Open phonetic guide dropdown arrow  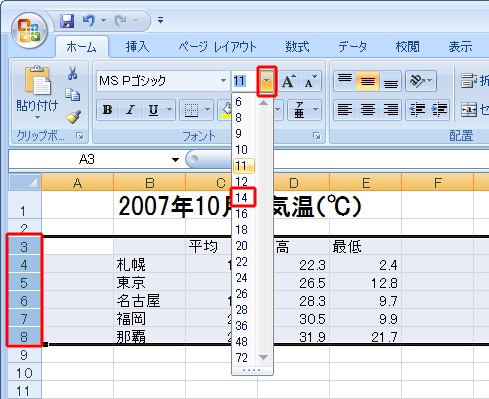(315, 110)
